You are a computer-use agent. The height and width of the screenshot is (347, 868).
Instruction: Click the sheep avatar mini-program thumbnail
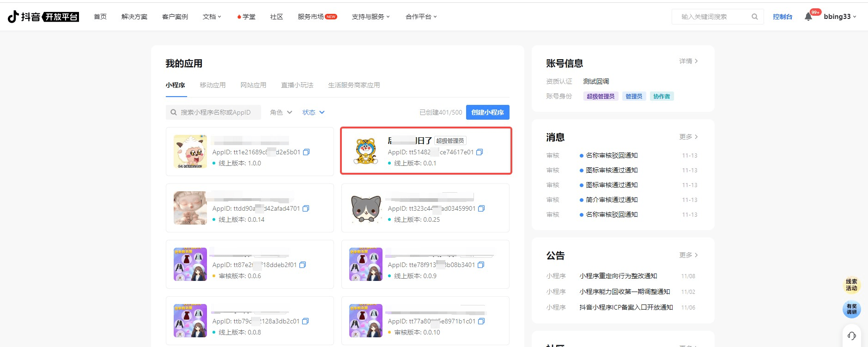(190, 152)
